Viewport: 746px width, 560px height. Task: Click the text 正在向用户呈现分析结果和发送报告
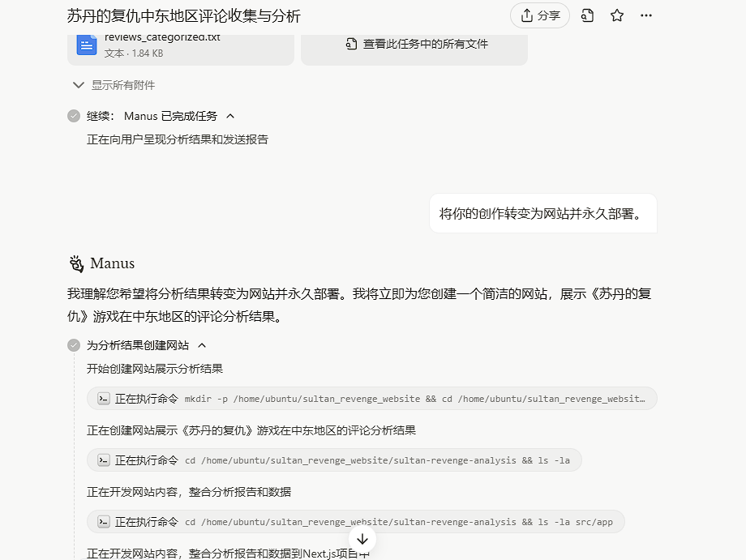click(178, 139)
